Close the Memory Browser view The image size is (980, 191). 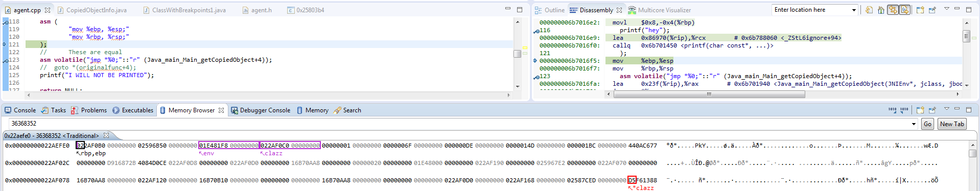coord(221,110)
